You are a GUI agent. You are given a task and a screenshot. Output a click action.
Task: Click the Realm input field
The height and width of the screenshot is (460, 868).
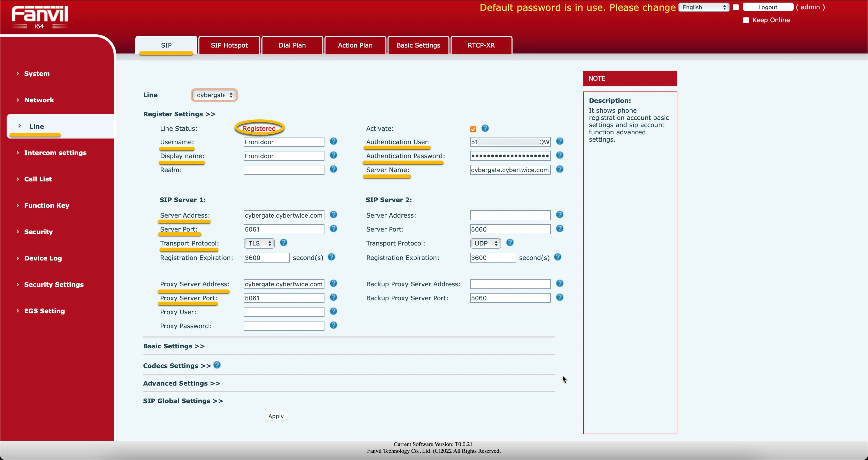point(284,170)
